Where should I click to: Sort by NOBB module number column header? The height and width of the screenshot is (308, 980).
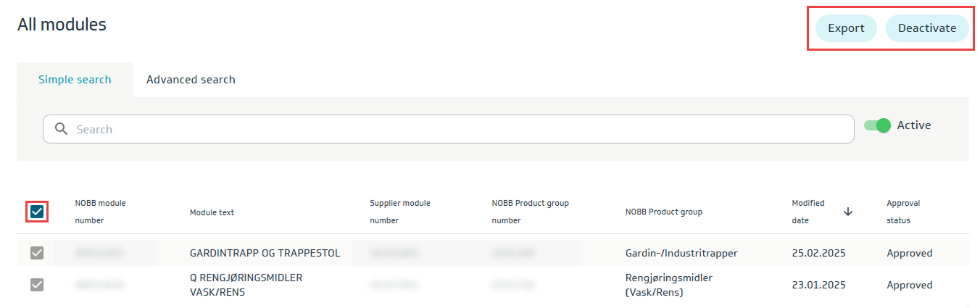[x=100, y=212]
